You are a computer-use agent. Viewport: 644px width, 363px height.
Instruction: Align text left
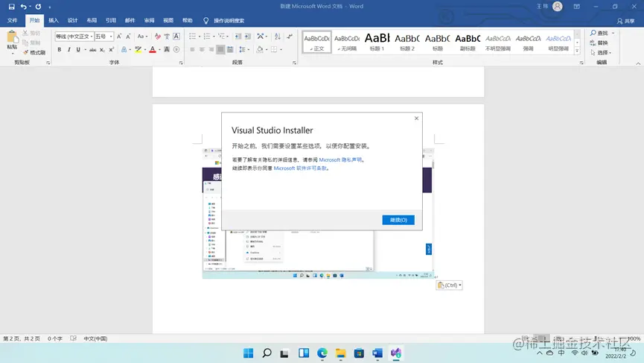pyautogui.click(x=192, y=50)
